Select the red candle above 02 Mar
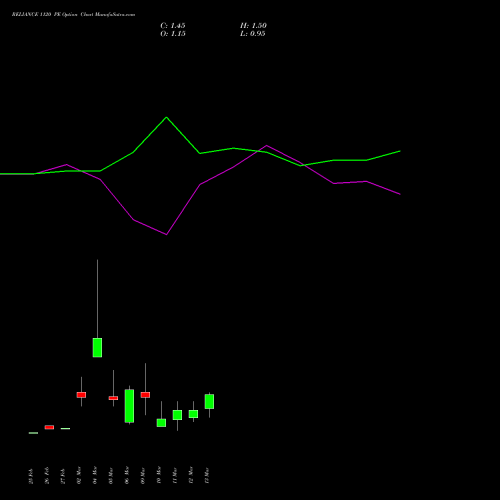This screenshot has height=500, width=500. point(81,395)
